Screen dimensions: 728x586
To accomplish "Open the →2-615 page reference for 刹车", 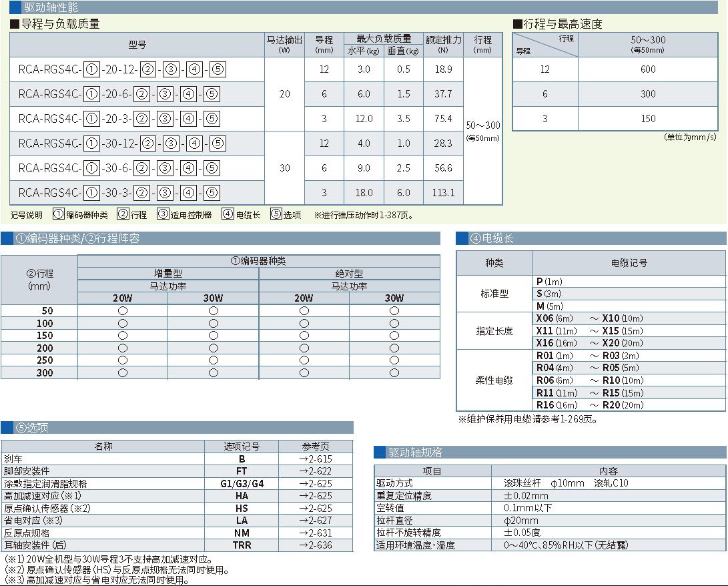I will pyautogui.click(x=316, y=459).
